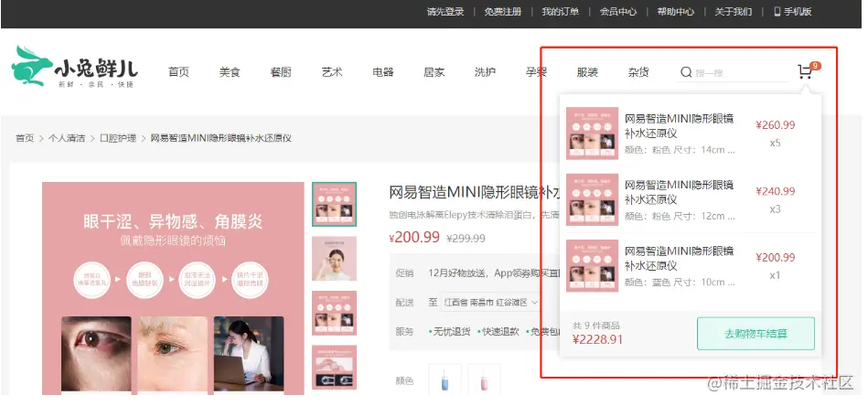This screenshot has height=406, width=868.
Task: Click cart item title with 蓝色 10cm
Action: click(x=680, y=258)
